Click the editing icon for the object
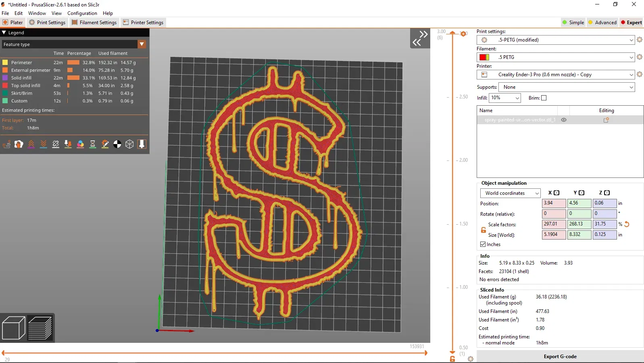 [x=606, y=120]
